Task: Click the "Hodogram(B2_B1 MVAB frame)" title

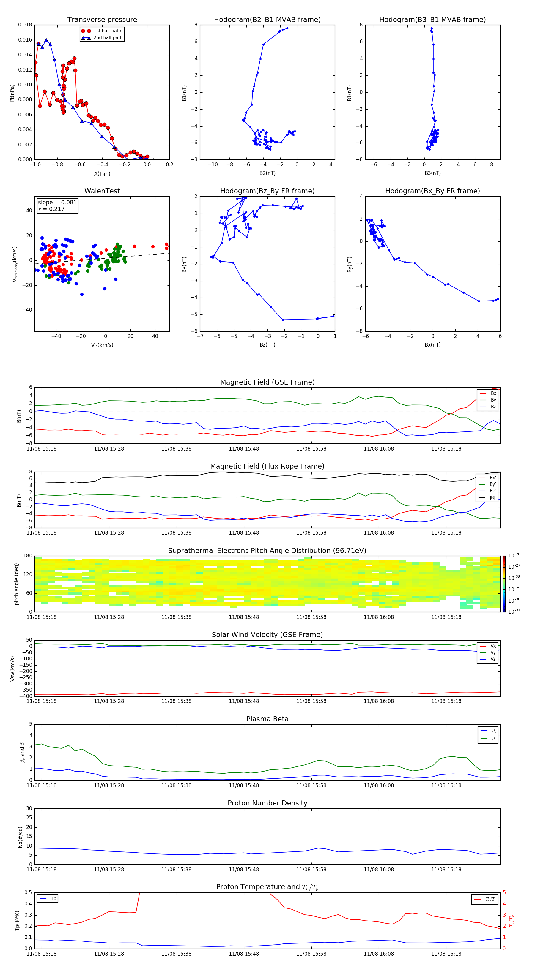Action: tap(267, 19)
